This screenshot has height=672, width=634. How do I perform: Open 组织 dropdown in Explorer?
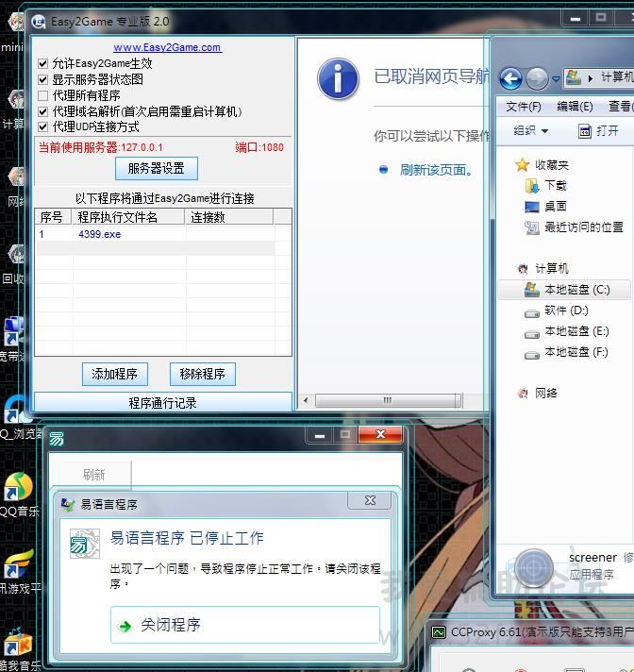click(531, 130)
